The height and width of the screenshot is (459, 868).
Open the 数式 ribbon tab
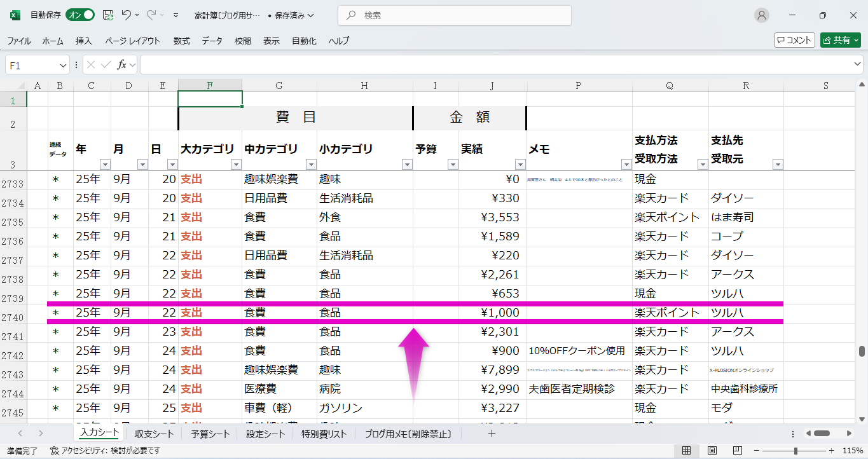pyautogui.click(x=181, y=41)
